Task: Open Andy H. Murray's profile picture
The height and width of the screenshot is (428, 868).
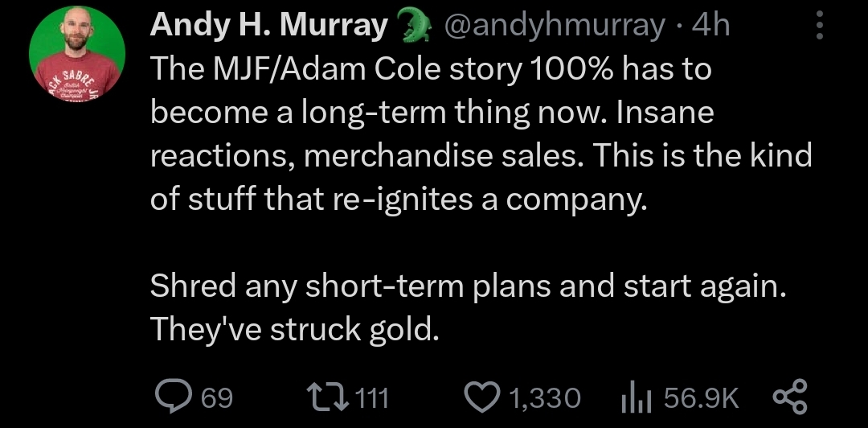Action: (76, 54)
